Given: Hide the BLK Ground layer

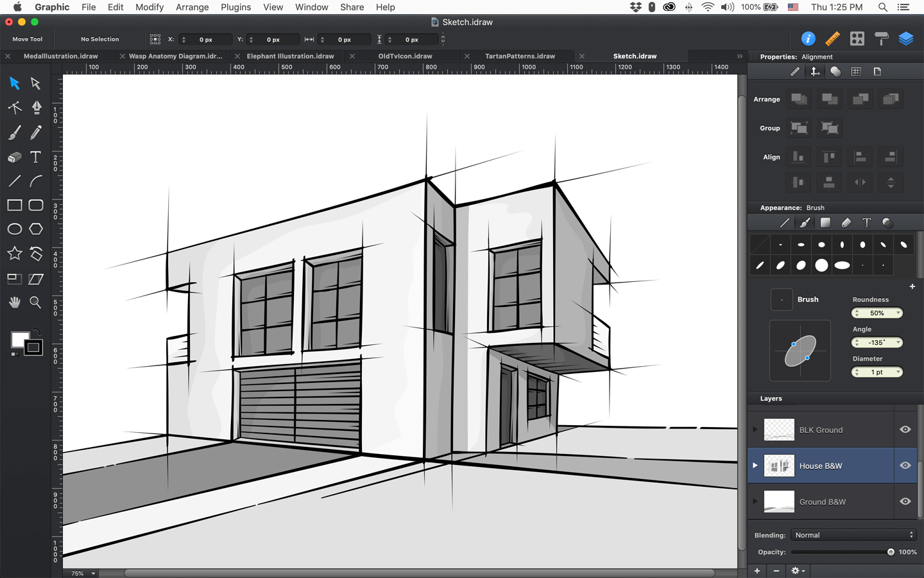Looking at the screenshot, I should [905, 429].
